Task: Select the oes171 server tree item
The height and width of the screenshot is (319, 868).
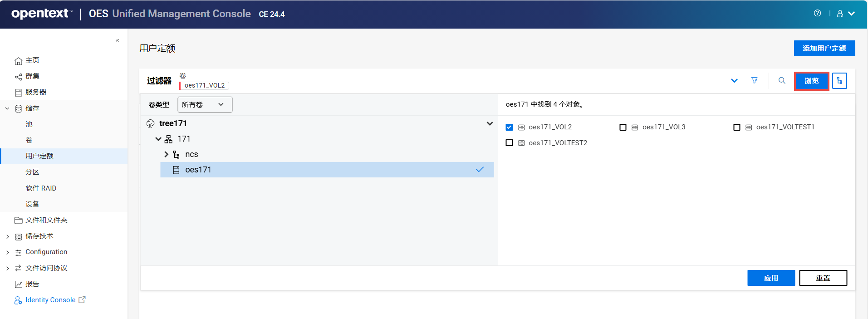Action: point(198,170)
